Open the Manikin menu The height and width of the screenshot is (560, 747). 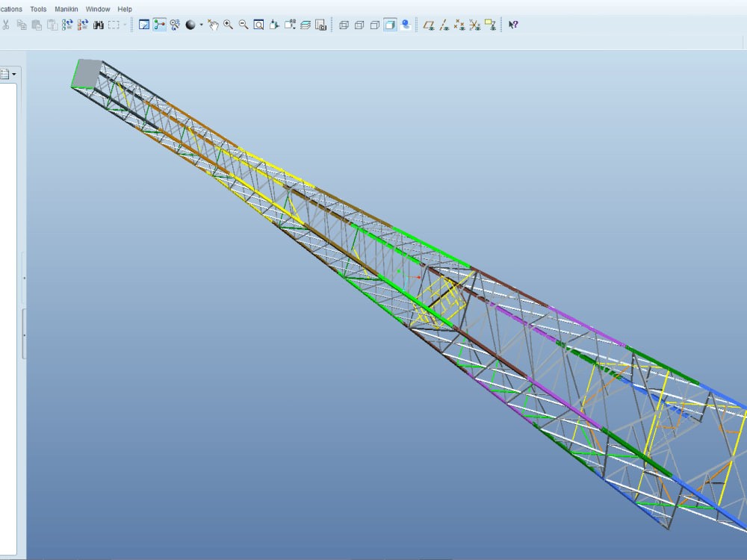[66, 9]
